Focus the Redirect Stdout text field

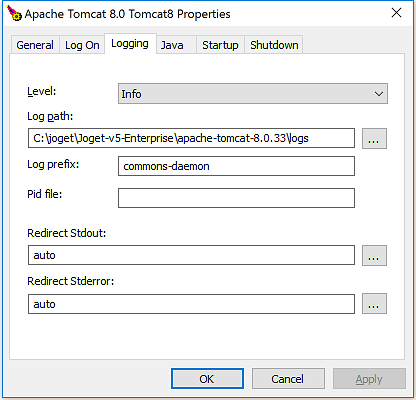click(191, 255)
